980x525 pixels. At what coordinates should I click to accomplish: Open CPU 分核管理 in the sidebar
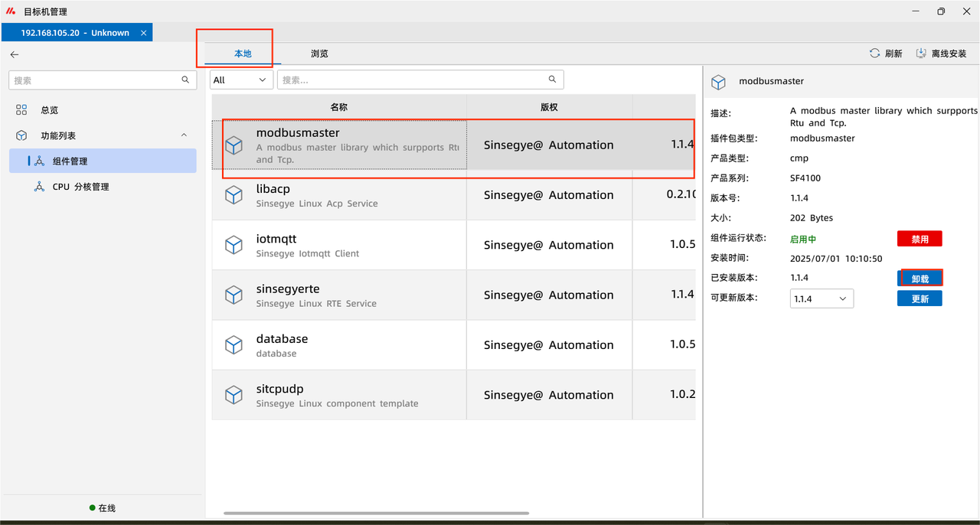coord(80,187)
